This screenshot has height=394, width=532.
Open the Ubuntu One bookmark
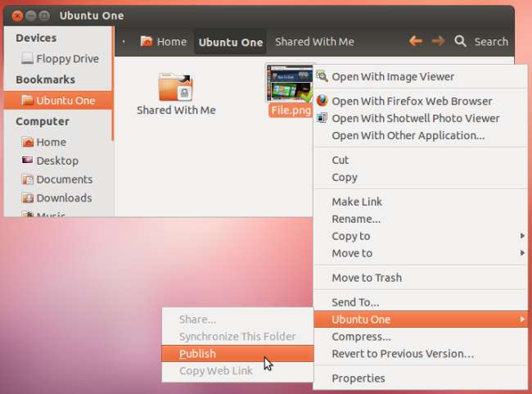coord(58,100)
